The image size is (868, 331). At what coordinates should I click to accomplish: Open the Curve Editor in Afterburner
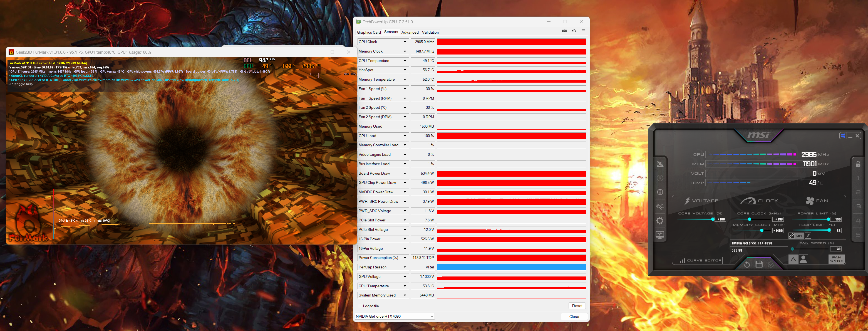click(x=701, y=260)
